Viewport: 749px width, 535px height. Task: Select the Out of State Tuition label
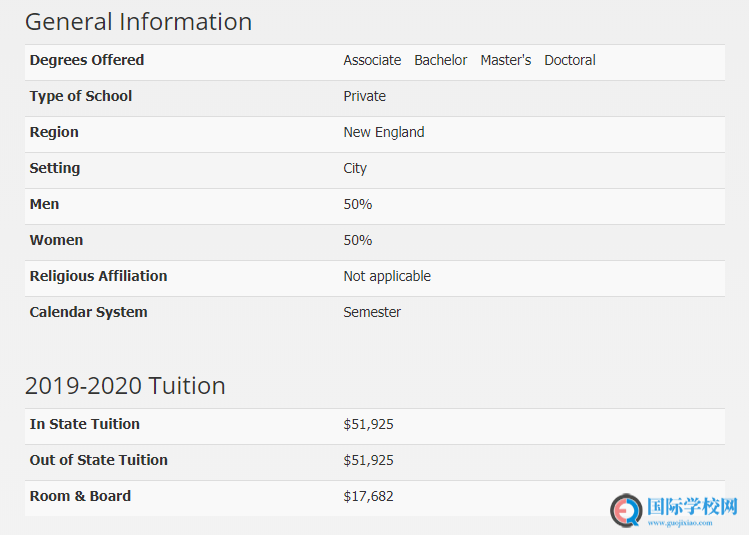point(98,460)
